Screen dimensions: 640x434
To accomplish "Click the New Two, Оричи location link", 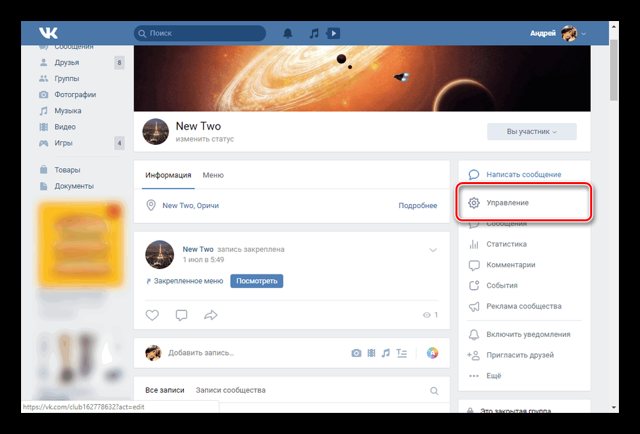I will pyautogui.click(x=191, y=205).
